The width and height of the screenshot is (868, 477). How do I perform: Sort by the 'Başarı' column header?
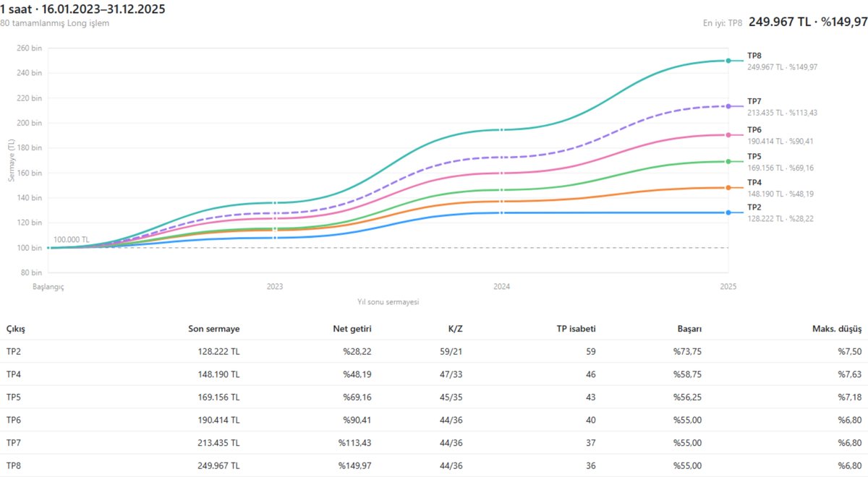pyautogui.click(x=688, y=329)
